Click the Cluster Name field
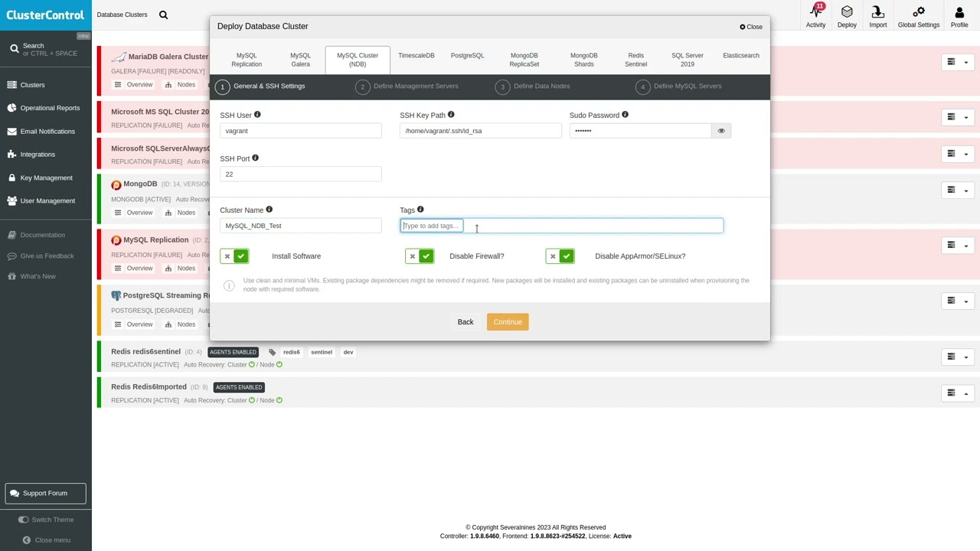 301,226
